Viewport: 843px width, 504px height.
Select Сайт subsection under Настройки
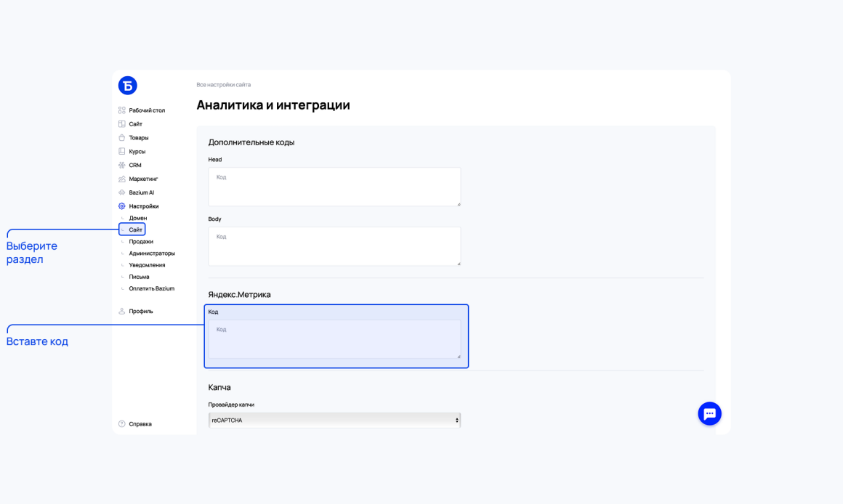135,230
